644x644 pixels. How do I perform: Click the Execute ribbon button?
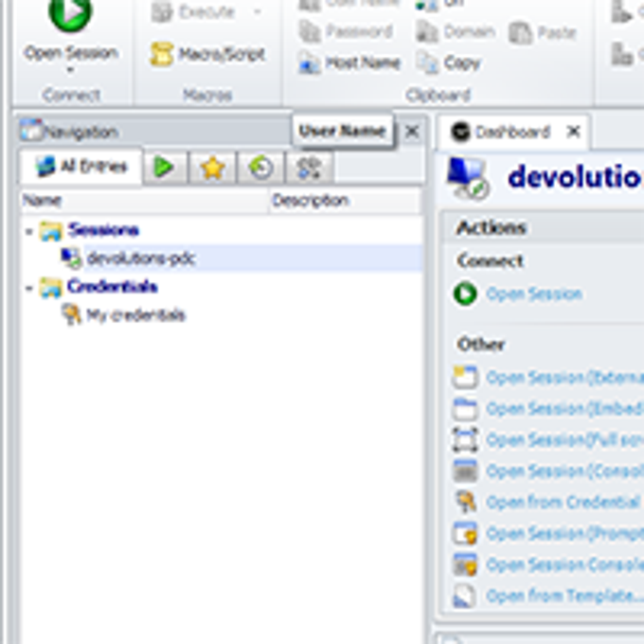click(193, 12)
